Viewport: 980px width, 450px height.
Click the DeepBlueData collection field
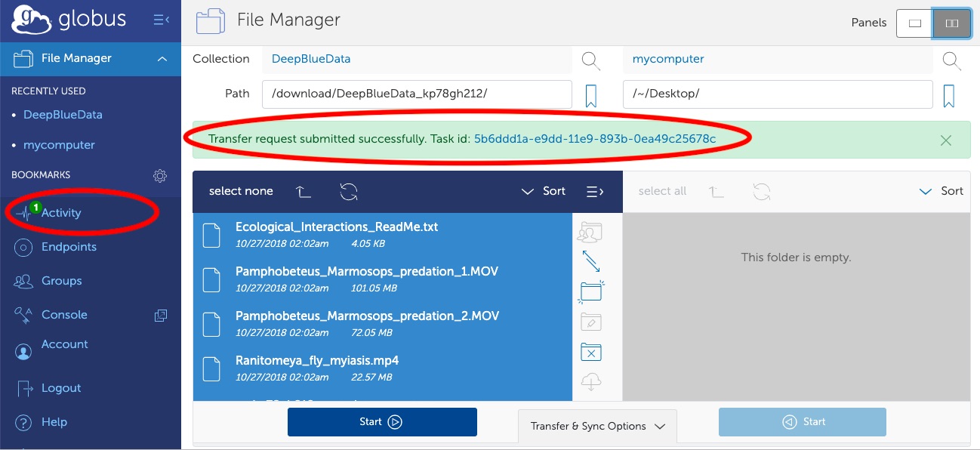(x=418, y=59)
